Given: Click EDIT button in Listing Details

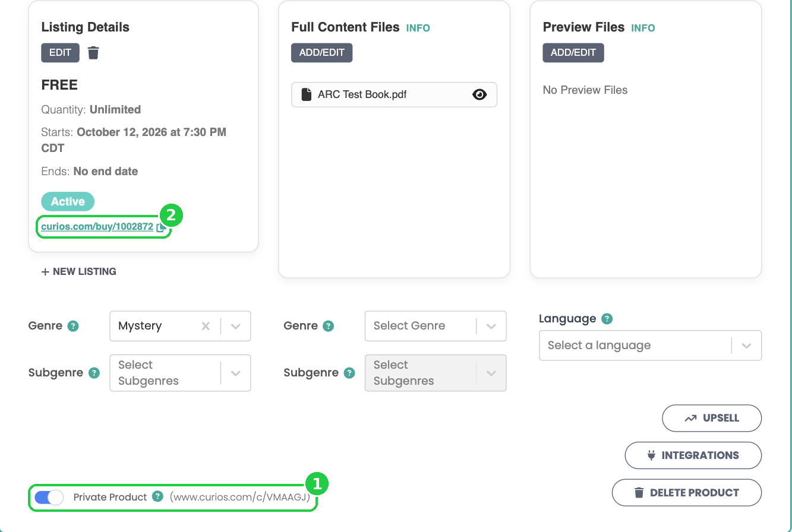Looking at the screenshot, I should point(60,53).
